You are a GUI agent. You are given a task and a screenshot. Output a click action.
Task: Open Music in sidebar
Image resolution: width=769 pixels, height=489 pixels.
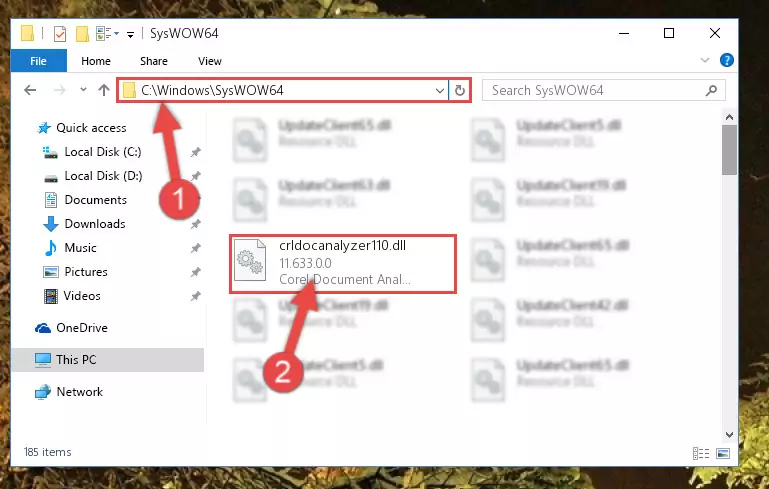click(x=80, y=248)
